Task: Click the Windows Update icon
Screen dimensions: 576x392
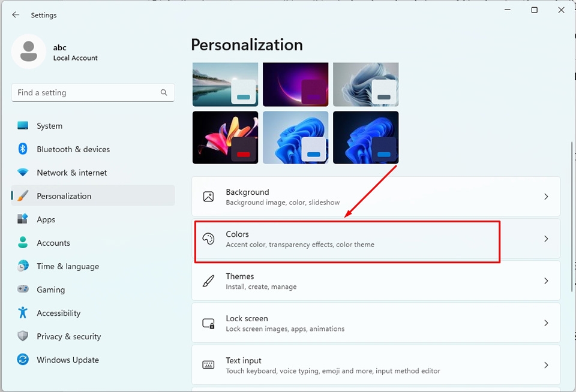Action: tap(22, 360)
